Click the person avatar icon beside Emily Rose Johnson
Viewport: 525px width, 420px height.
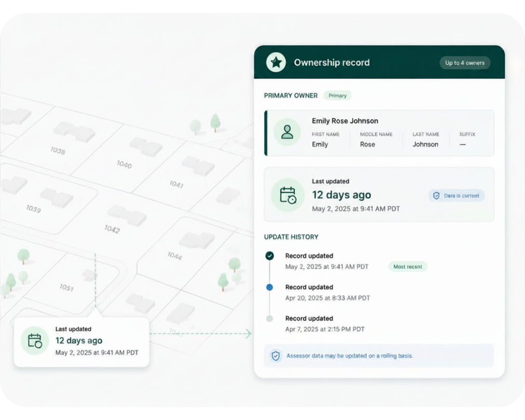point(287,132)
